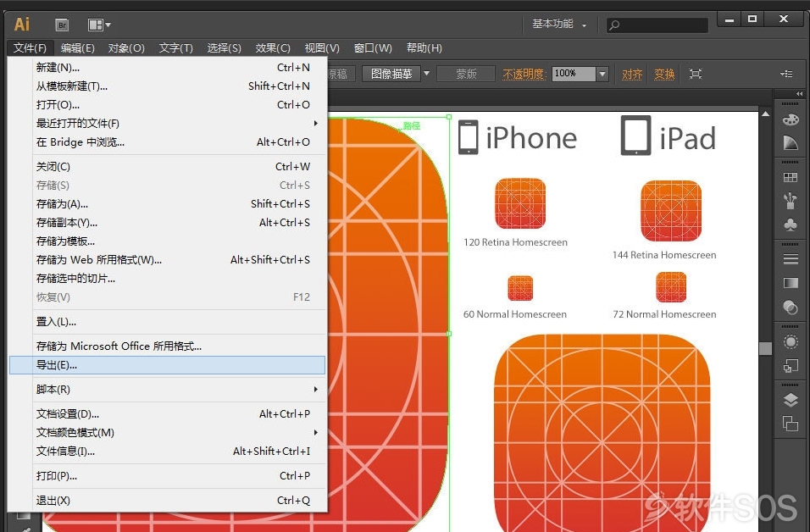The image size is (810, 532).
Task: Open the Gradient panel icon
Action: pyautogui.click(x=791, y=283)
